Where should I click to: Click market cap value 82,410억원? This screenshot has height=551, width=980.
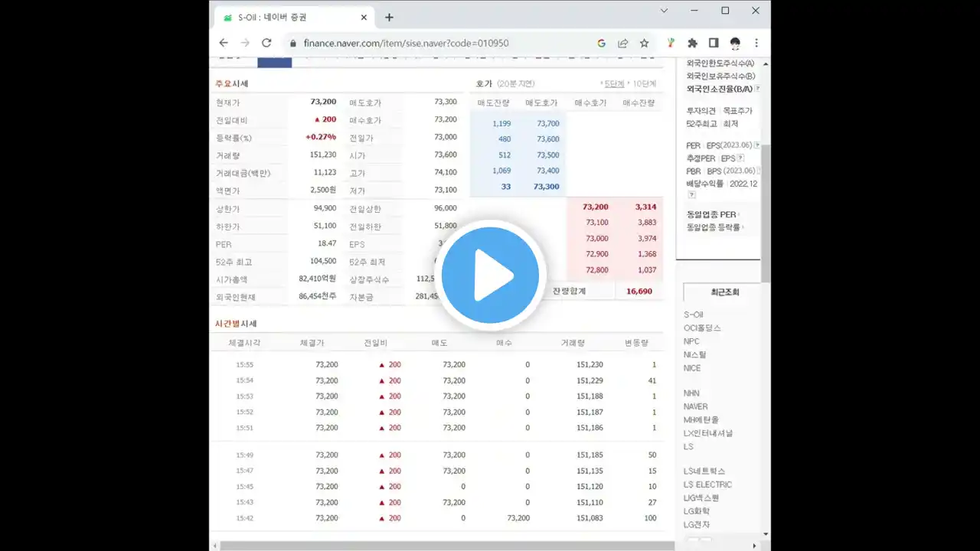[318, 279]
